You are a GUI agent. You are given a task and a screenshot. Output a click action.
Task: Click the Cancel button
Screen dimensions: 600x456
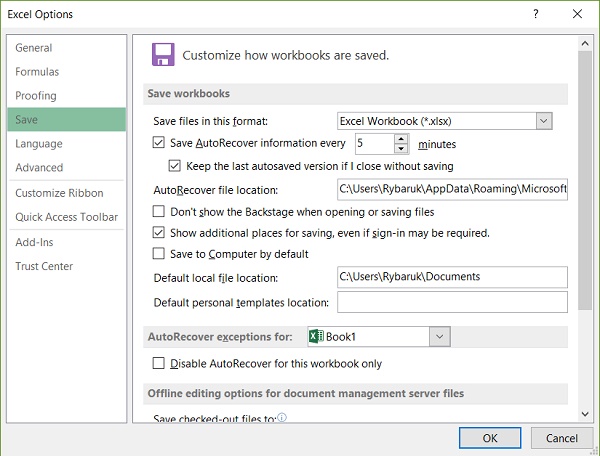562,438
